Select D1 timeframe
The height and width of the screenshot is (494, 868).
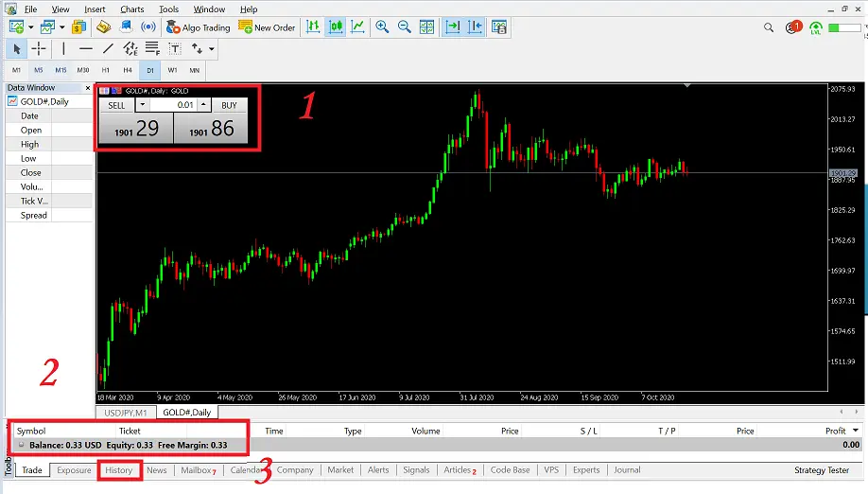pos(150,70)
